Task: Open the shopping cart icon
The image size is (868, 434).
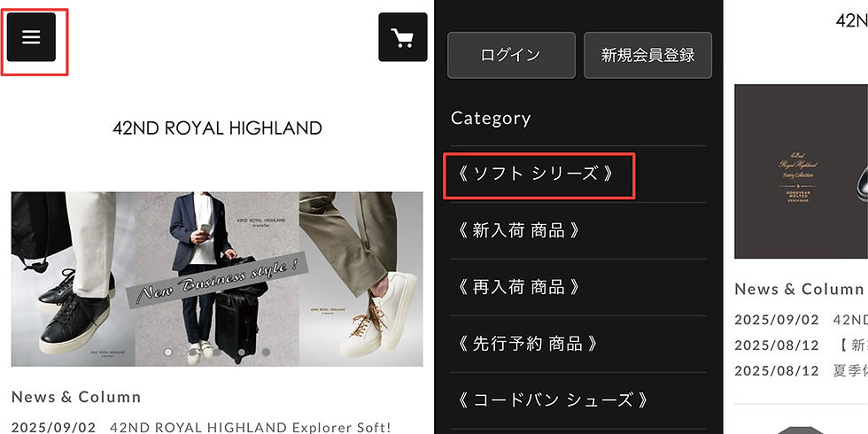Action: (x=402, y=37)
